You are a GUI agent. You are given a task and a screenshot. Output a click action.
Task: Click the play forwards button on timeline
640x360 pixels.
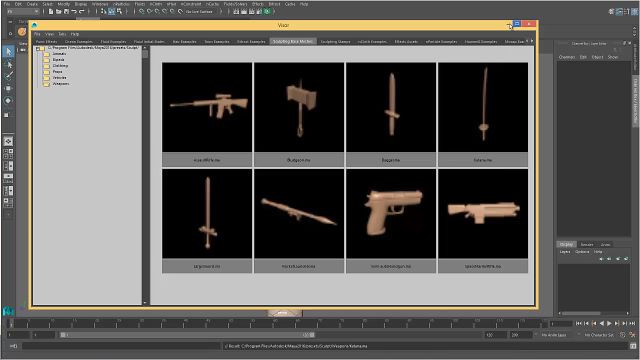[609, 323]
